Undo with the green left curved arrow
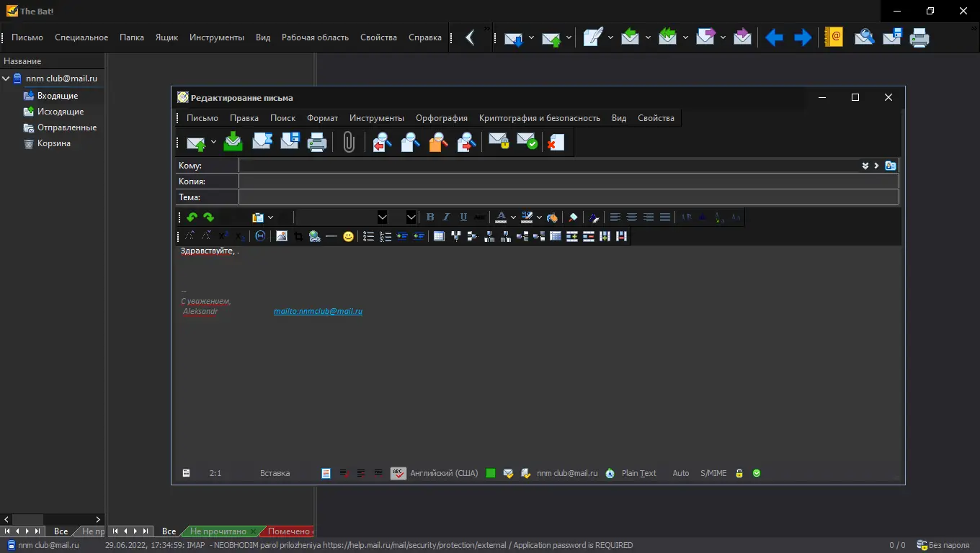The height and width of the screenshot is (553, 980). click(x=192, y=217)
